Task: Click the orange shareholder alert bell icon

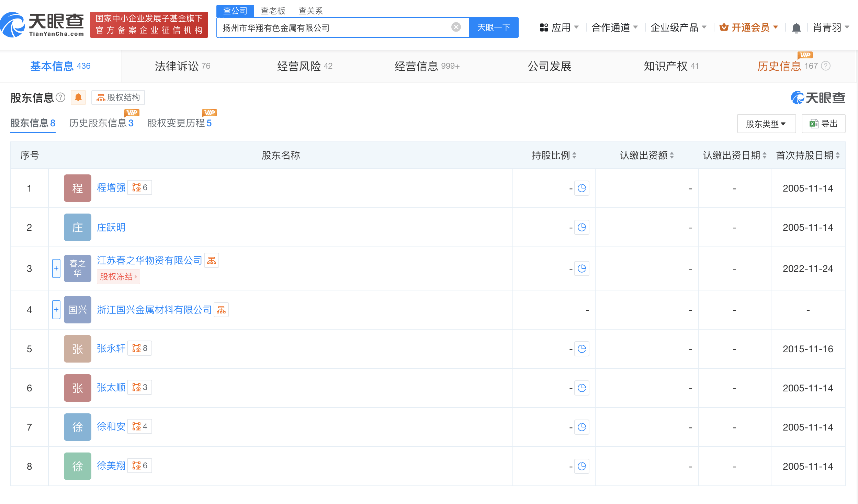Action: click(78, 98)
